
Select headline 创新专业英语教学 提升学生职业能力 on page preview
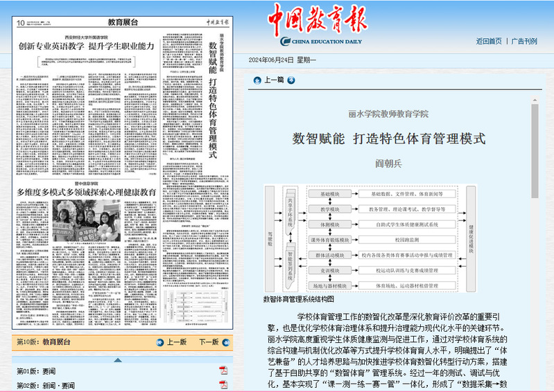coord(87,46)
